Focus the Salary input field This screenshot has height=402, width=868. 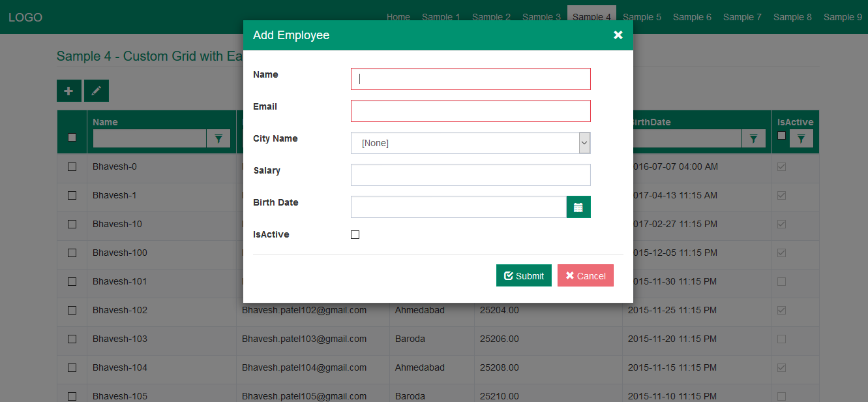point(471,175)
